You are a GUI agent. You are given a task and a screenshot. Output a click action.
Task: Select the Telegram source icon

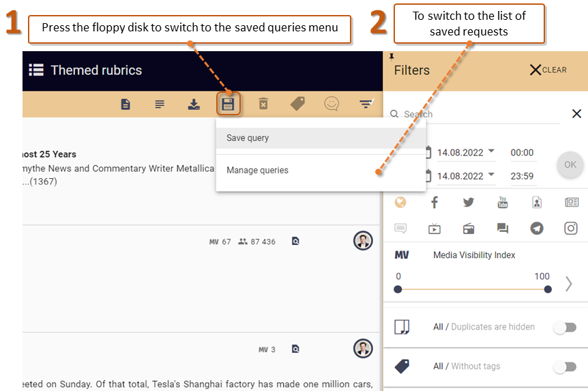click(537, 228)
